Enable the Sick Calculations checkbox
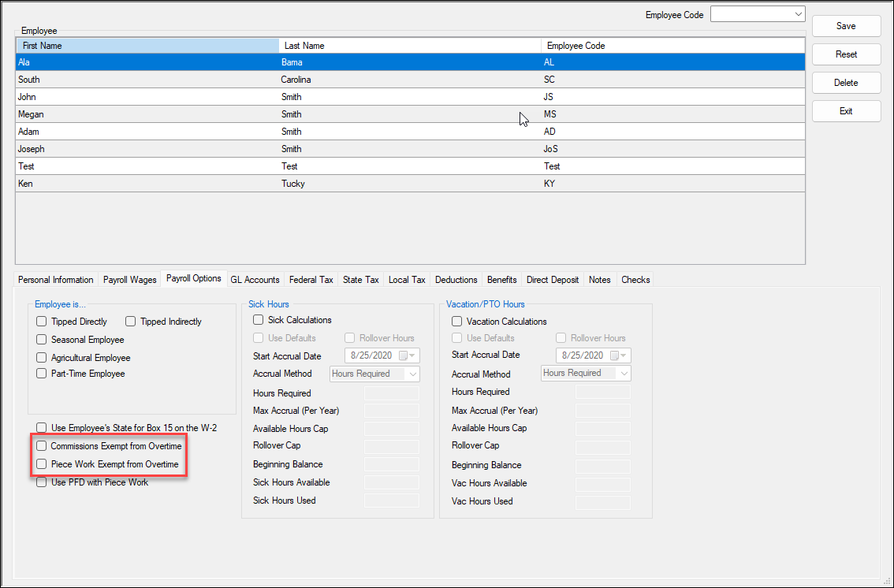894x588 pixels. [259, 320]
